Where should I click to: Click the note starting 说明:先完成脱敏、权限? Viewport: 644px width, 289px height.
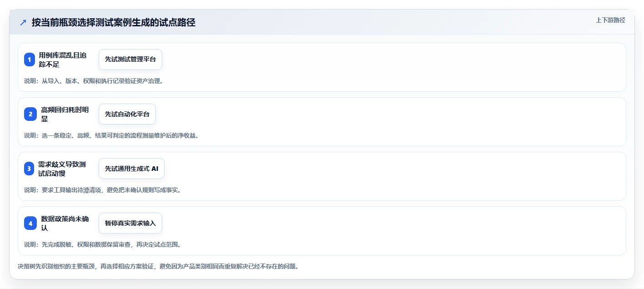pos(102,244)
